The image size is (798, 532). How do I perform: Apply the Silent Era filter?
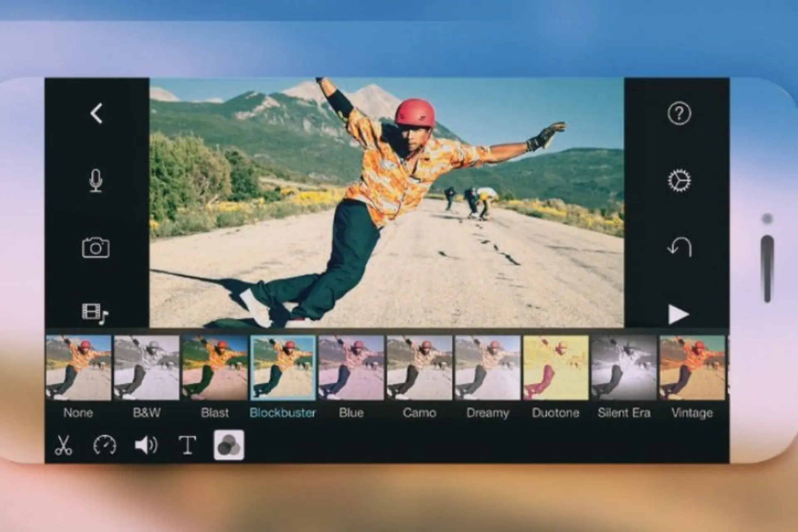[624, 368]
